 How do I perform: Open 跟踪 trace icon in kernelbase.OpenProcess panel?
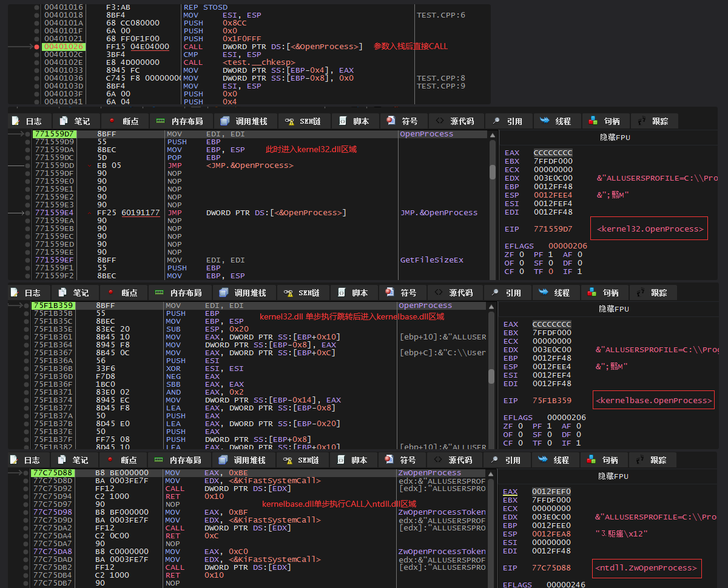point(640,292)
